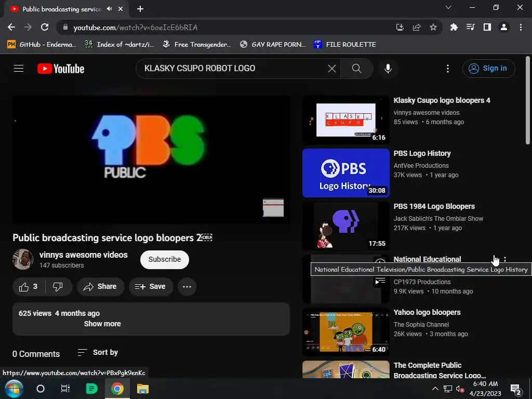532x399 pixels.
Task: Open Task View on taskbar
Action: [x=65, y=389]
